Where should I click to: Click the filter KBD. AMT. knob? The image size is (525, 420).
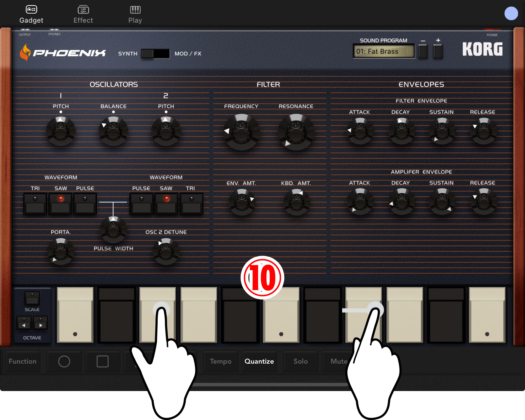coord(296,202)
